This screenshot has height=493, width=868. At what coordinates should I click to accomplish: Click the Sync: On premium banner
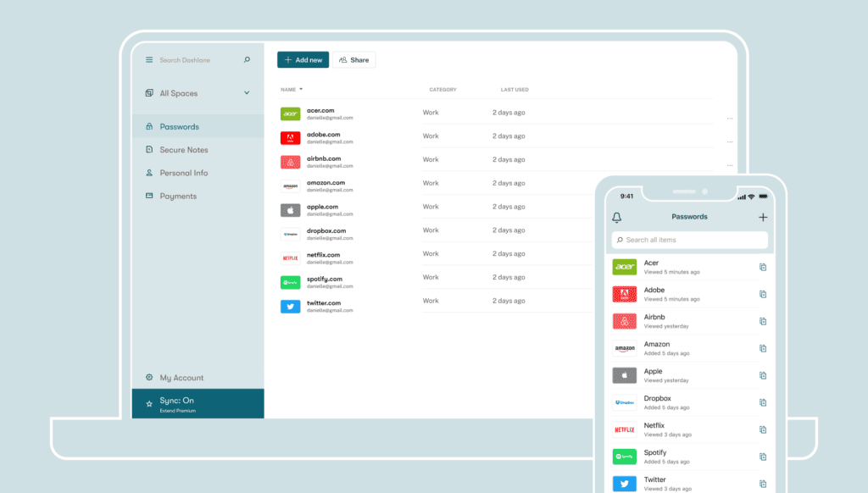(198, 404)
